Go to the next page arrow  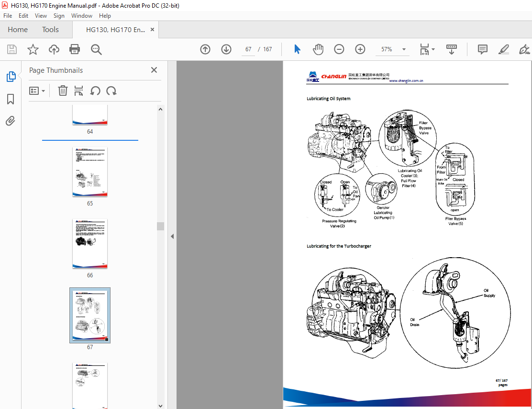tap(226, 49)
